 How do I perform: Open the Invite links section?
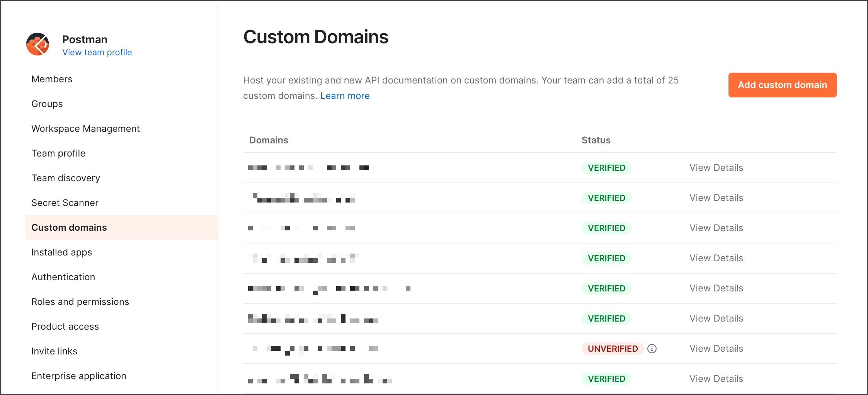pyautogui.click(x=54, y=351)
